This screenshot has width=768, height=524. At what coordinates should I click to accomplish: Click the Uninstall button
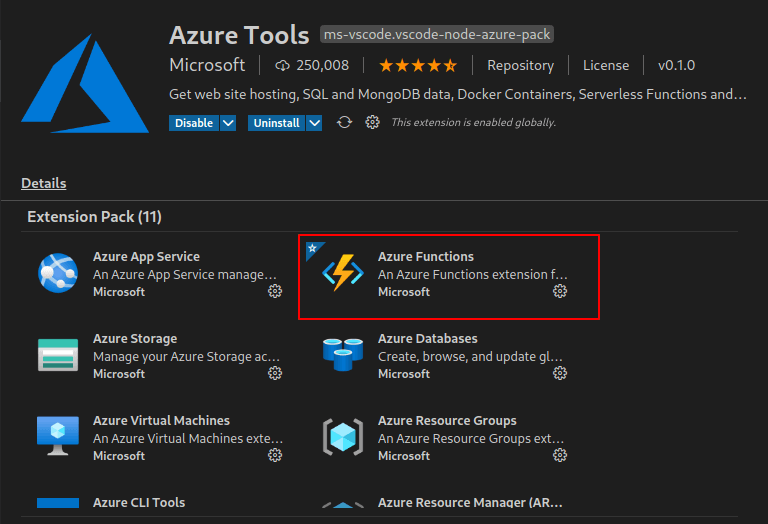[x=276, y=123]
